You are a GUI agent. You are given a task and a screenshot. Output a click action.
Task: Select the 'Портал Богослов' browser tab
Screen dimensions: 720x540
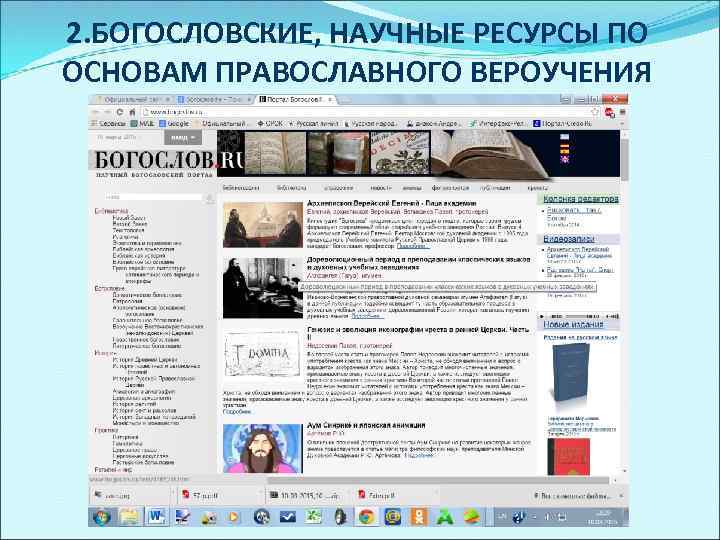[x=296, y=99]
